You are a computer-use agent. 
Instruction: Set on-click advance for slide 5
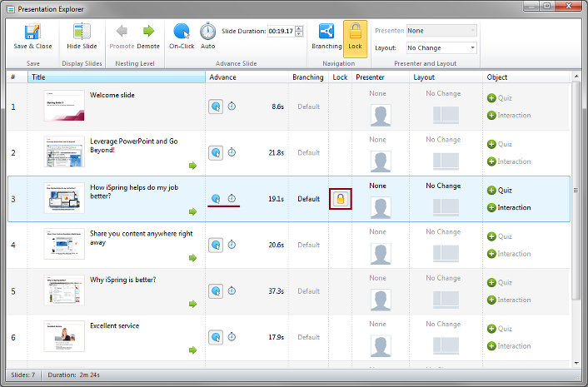216,291
